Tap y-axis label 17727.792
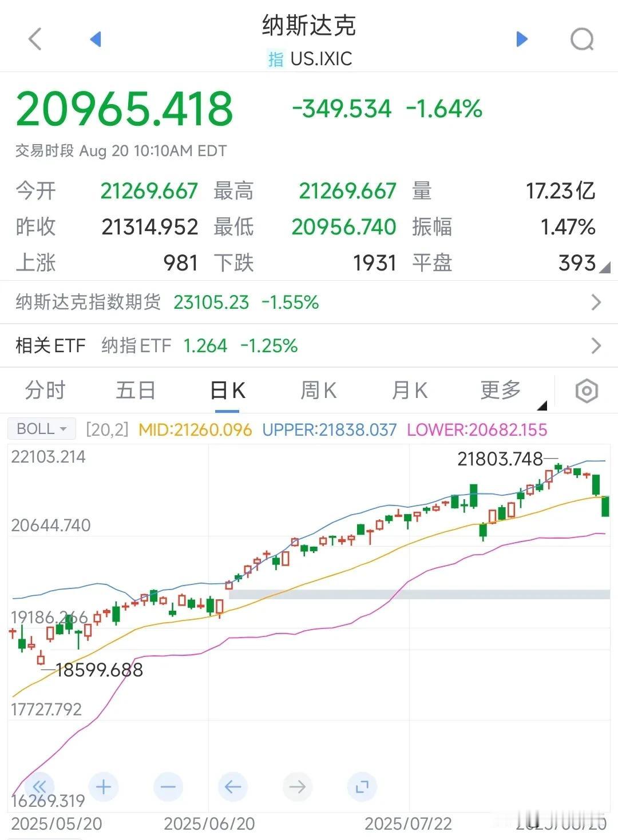Screen dimensions: 618x840 [46, 710]
